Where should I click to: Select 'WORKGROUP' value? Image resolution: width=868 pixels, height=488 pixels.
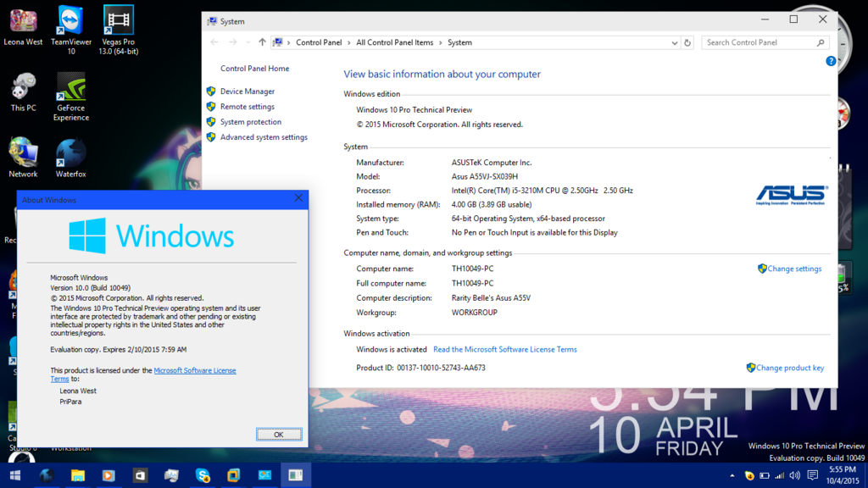475,313
